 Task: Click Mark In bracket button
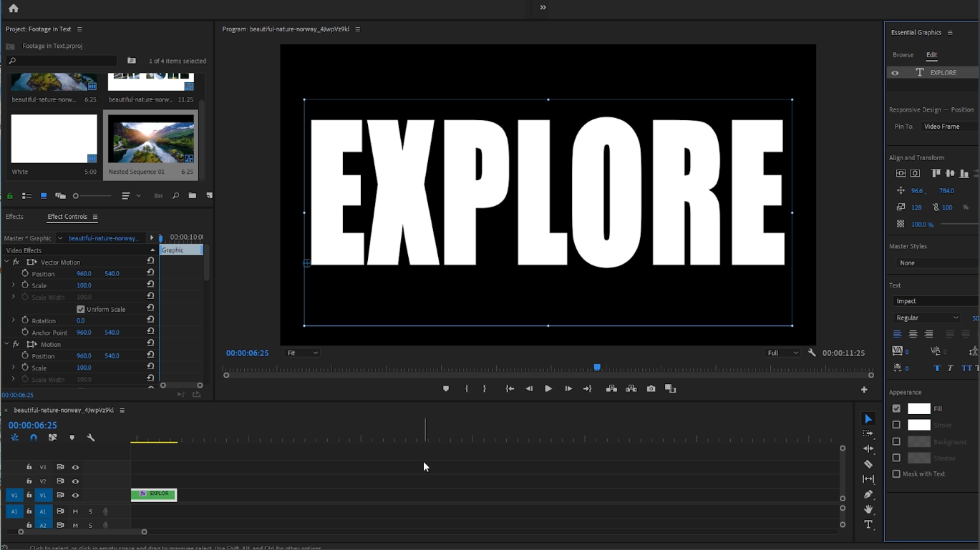tap(467, 389)
